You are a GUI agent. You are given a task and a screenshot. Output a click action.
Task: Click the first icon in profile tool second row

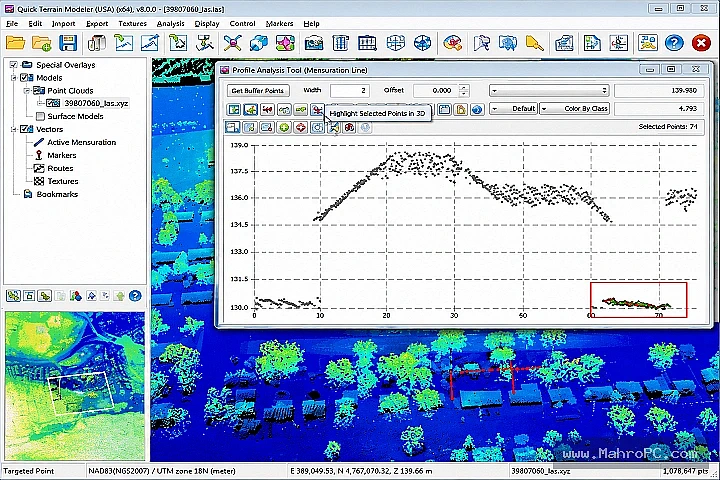(234, 109)
